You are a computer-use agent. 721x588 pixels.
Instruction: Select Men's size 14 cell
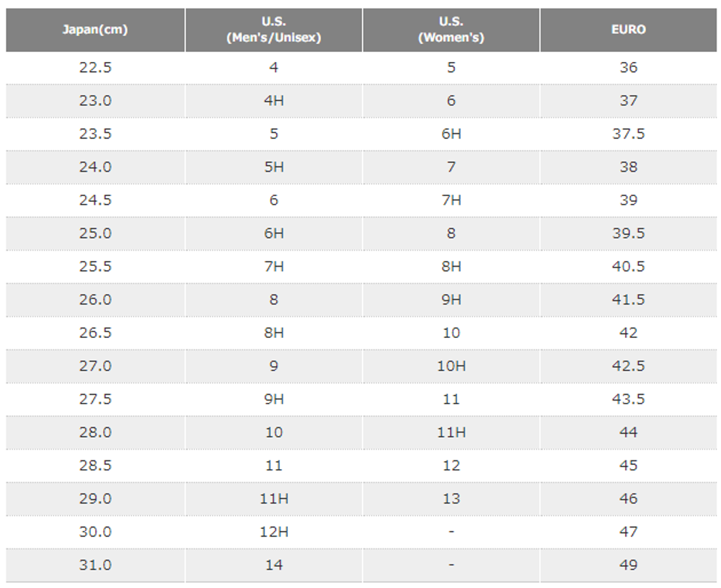coord(273,565)
